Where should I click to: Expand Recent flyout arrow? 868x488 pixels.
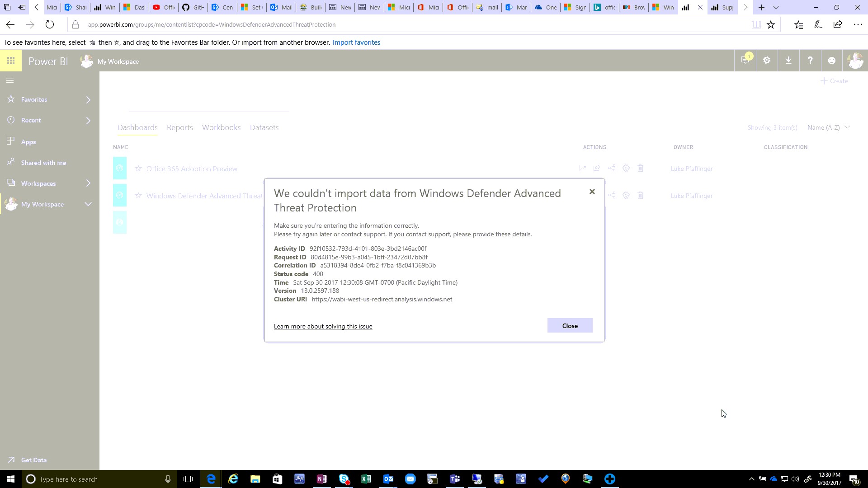(88, 120)
